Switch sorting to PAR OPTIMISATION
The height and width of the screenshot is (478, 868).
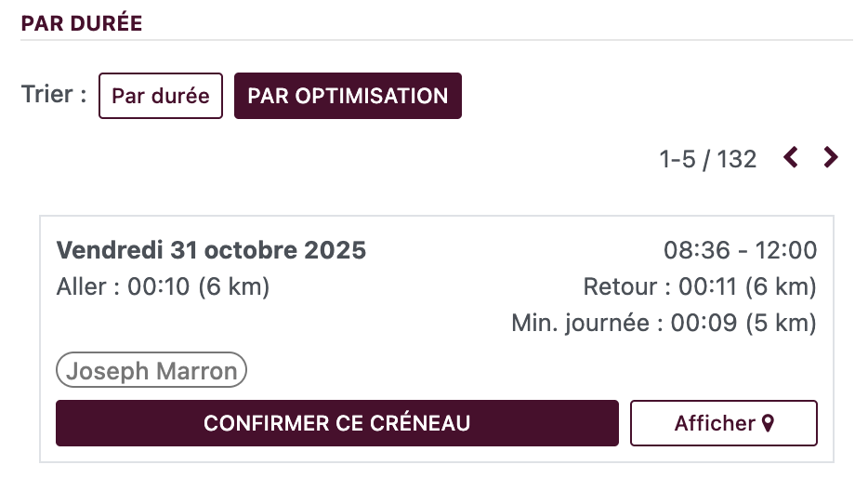[x=348, y=96]
